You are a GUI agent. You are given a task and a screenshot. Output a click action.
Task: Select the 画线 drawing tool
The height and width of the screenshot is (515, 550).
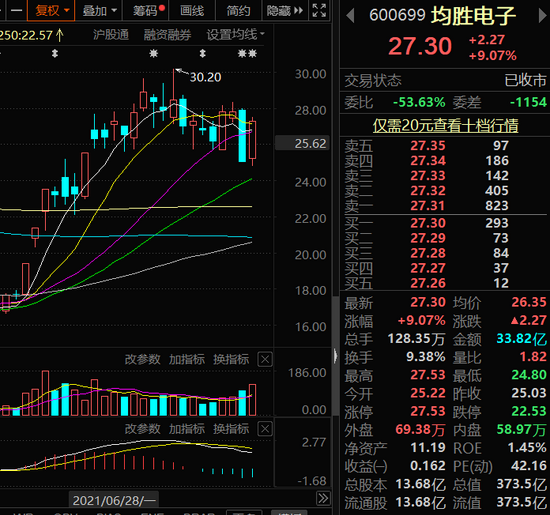192,11
